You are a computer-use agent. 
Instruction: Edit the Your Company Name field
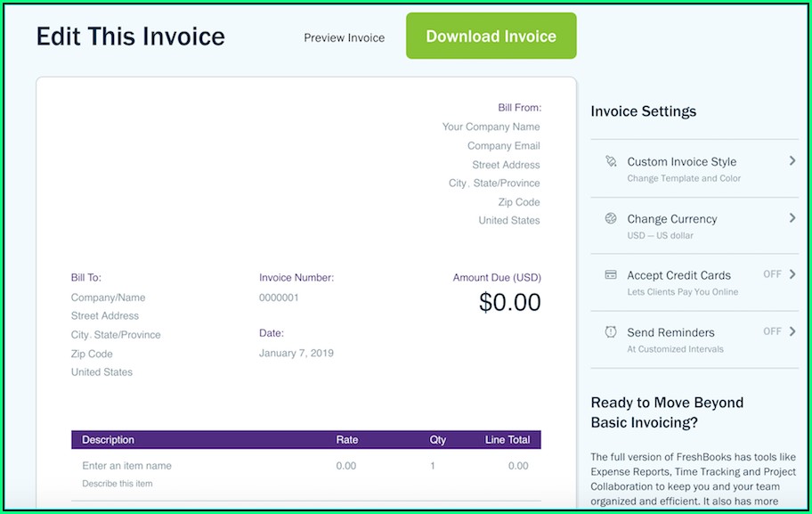click(x=491, y=127)
